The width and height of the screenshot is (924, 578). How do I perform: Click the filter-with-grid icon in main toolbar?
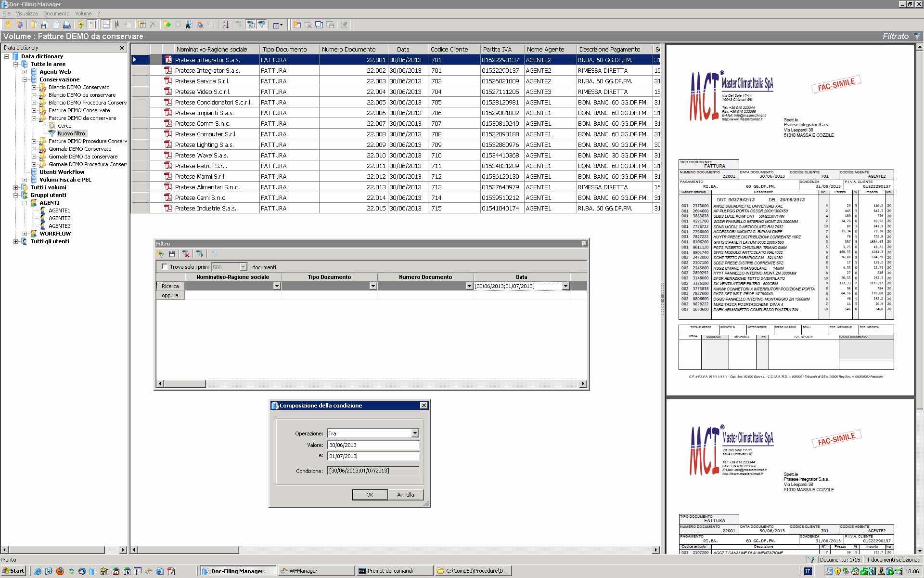coord(250,25)
